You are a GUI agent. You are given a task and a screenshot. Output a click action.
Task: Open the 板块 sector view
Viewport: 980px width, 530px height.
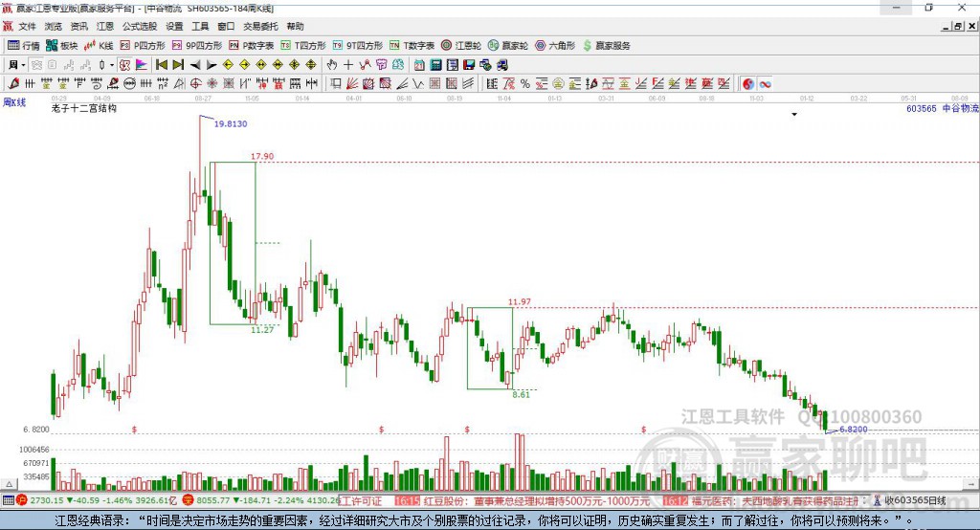point(61,46)
